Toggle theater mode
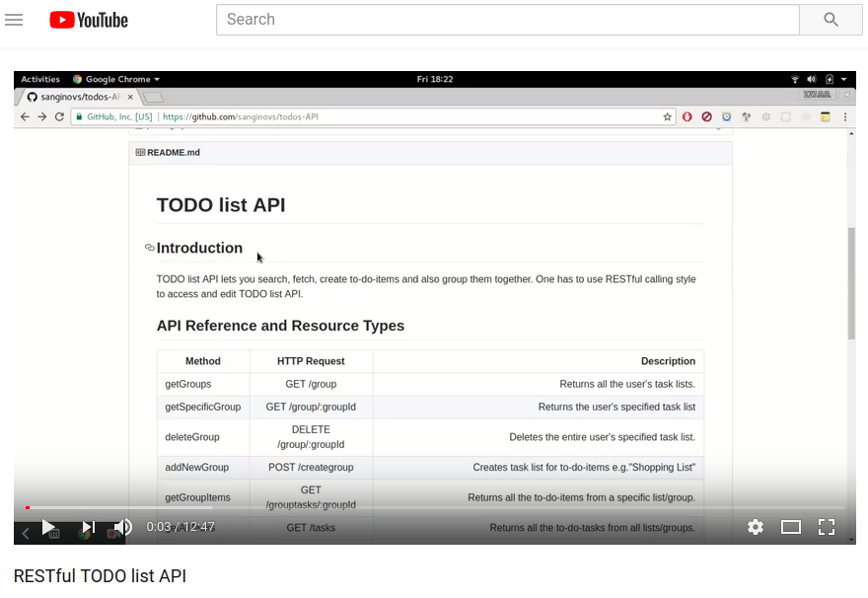This screenshot has width=868, height=598. 790,527
